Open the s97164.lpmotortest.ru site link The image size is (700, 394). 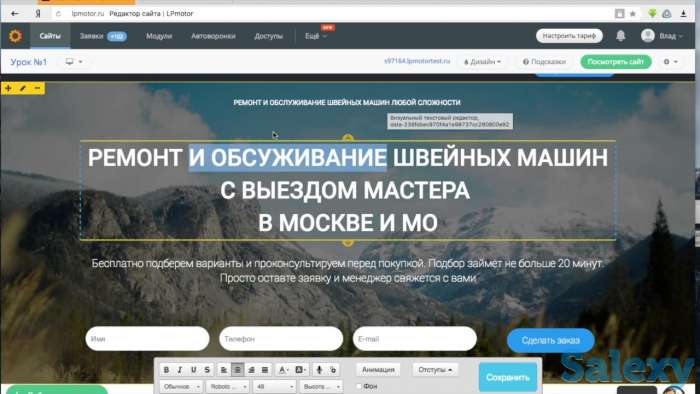point(417,61)
